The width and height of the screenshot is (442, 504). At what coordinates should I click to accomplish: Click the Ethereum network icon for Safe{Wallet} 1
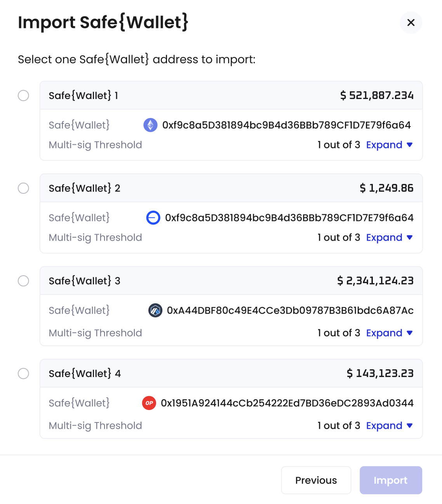pos(150,125)
